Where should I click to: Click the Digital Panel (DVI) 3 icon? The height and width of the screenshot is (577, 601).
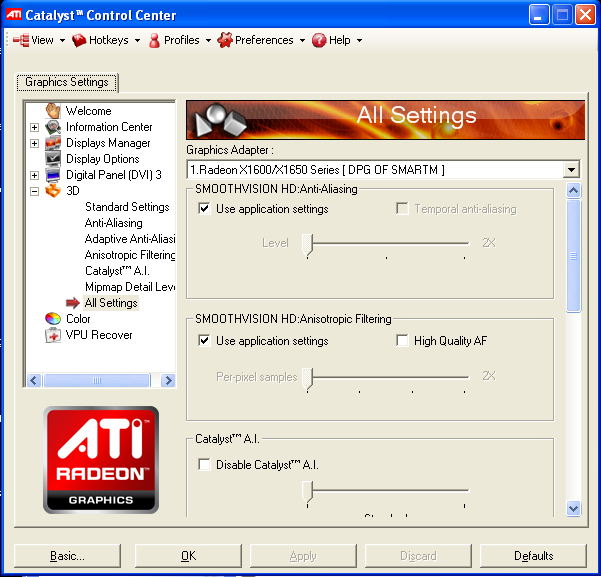[x=53, y=175]
